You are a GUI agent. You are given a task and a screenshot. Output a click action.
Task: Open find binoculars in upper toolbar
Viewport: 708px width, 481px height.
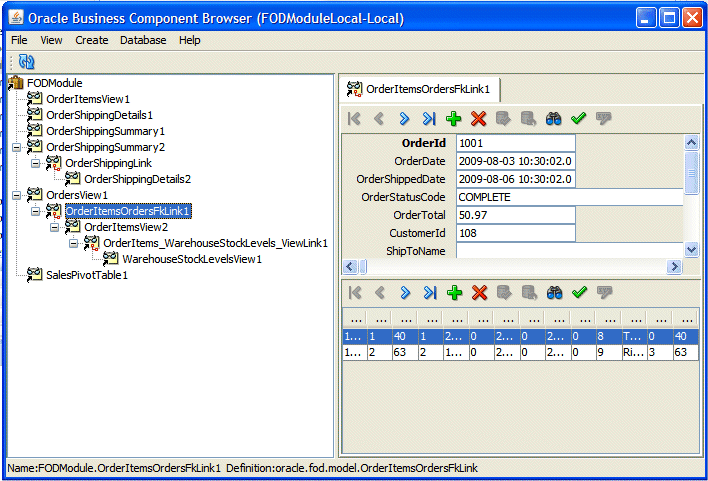coord(554,119)
